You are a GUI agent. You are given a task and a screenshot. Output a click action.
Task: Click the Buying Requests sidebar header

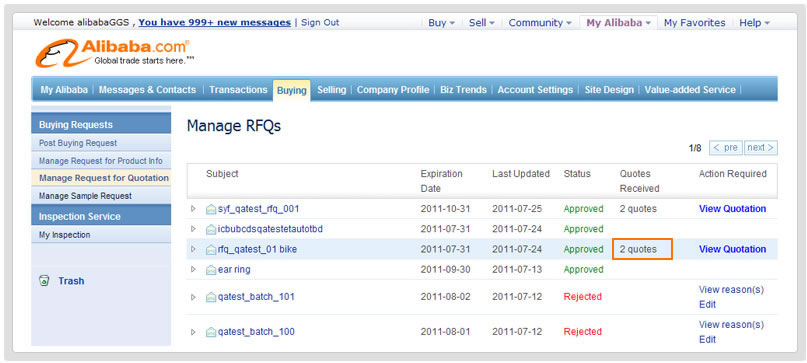coord(101,124)
